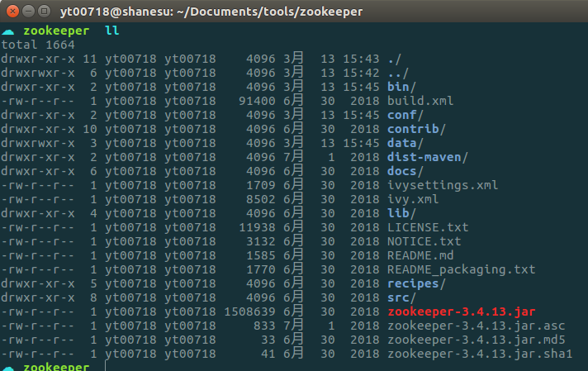
Task: Close the terminal window
Action: click(12, 12)
